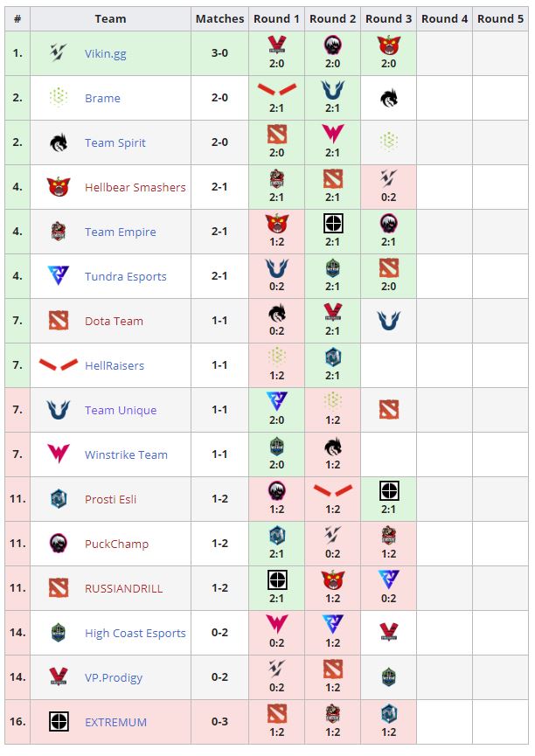Click the Brame team logo icon

pos(59,98)
